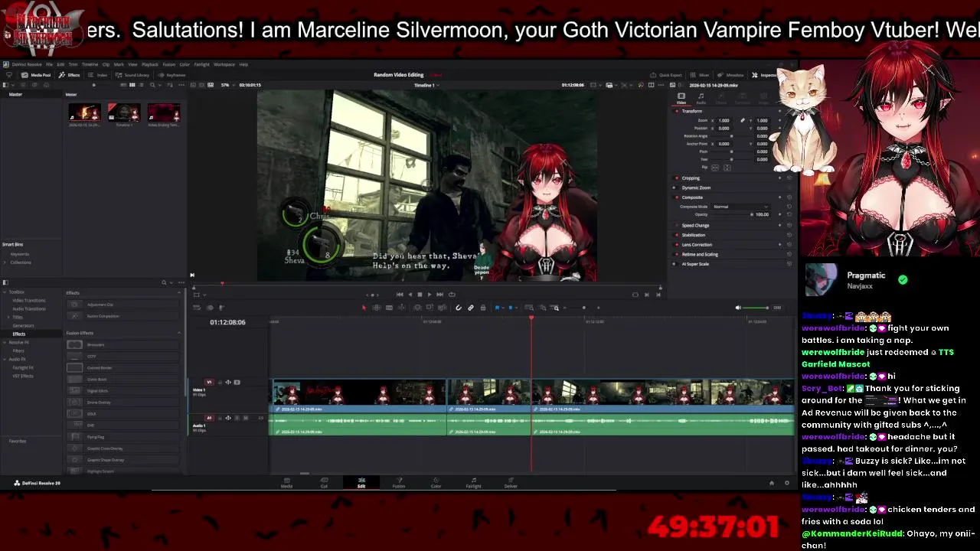Click the timeline zoom slider
This screenshot has height=551, width=980.
(x=583, y=308)
